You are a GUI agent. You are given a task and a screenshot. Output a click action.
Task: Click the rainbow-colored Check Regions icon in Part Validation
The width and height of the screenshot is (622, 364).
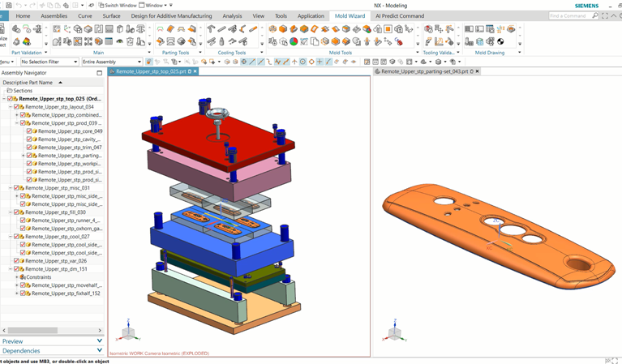coord(27,41)
